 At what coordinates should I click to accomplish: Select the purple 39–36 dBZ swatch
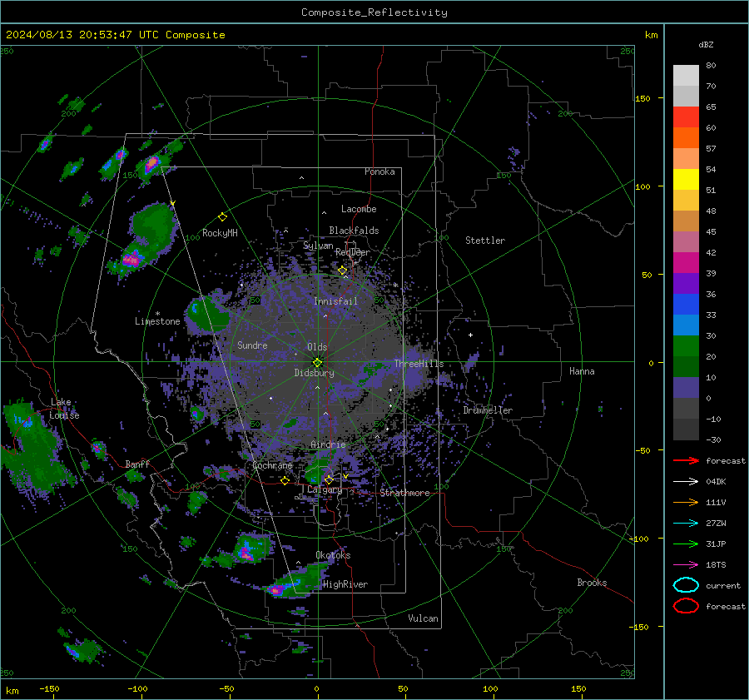click(x=686, y=284)
